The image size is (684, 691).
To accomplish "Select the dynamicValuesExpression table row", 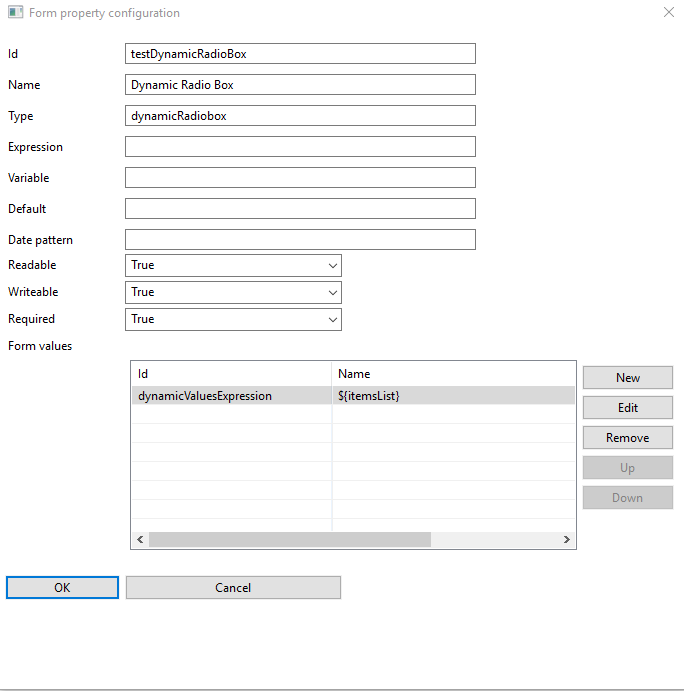I will click(x=353, y=396).
